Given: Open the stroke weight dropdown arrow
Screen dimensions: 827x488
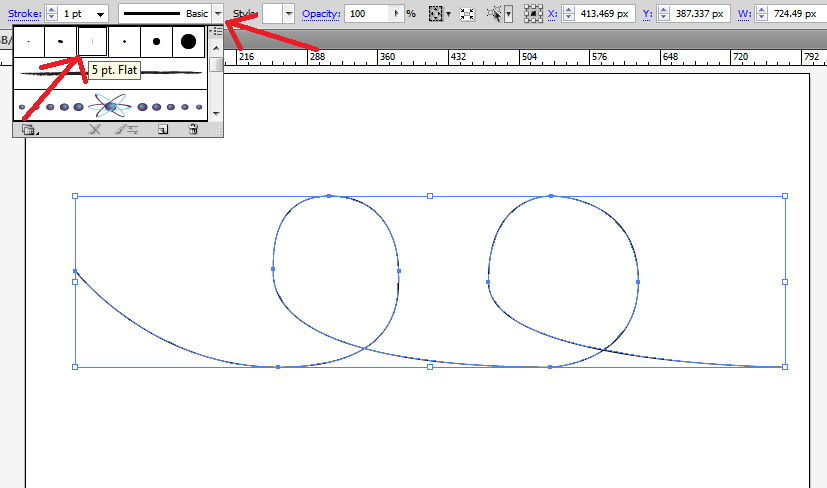Looking at the screenshot, I should pyautogui.click(x=100, y=14).
